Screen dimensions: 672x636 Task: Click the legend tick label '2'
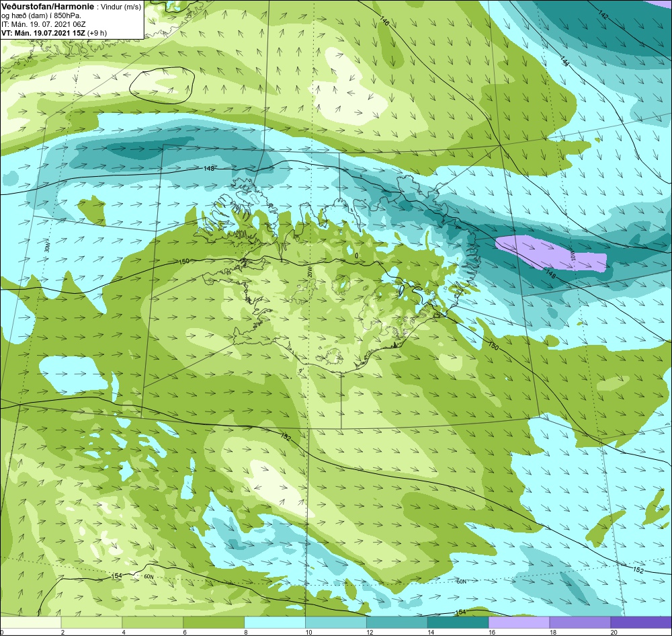coord(62,632)
